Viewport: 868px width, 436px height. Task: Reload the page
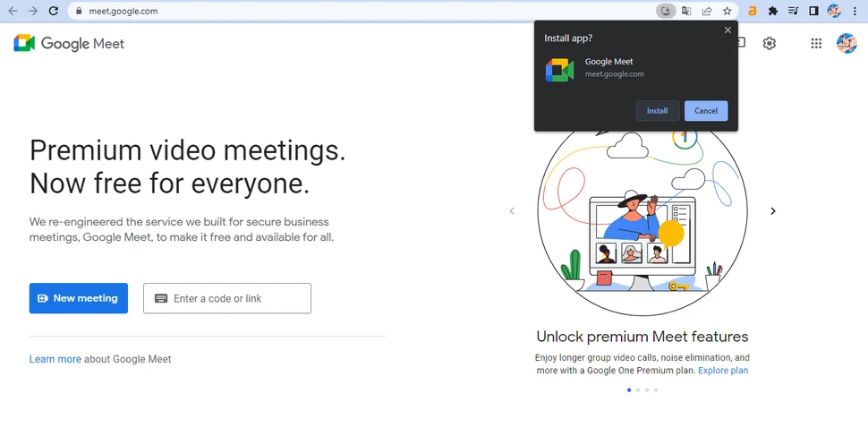point(53,11)
